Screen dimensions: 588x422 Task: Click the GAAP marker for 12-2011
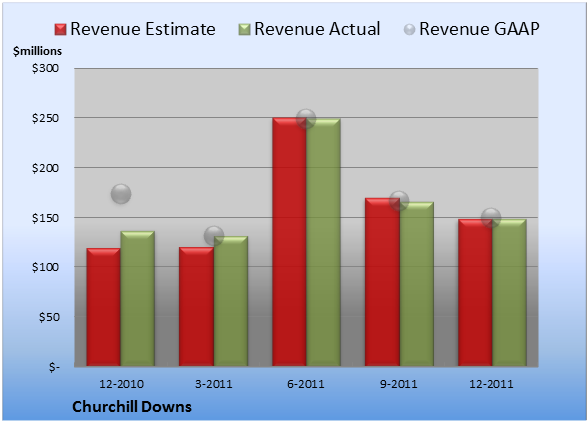491,218
